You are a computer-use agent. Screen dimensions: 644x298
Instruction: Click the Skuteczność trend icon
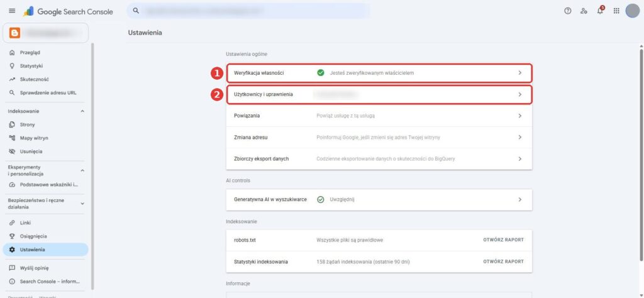pyautogui.click(x=12, y=79)
